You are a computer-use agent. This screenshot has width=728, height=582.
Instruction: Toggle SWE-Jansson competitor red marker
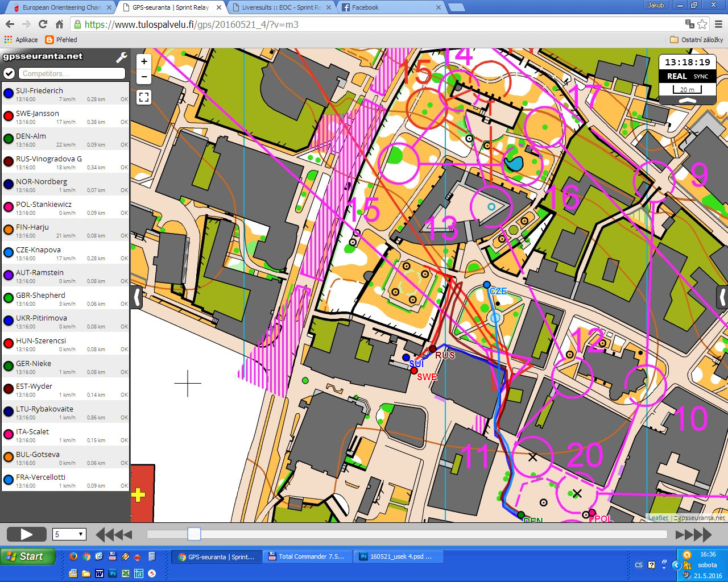click(9, 117)
